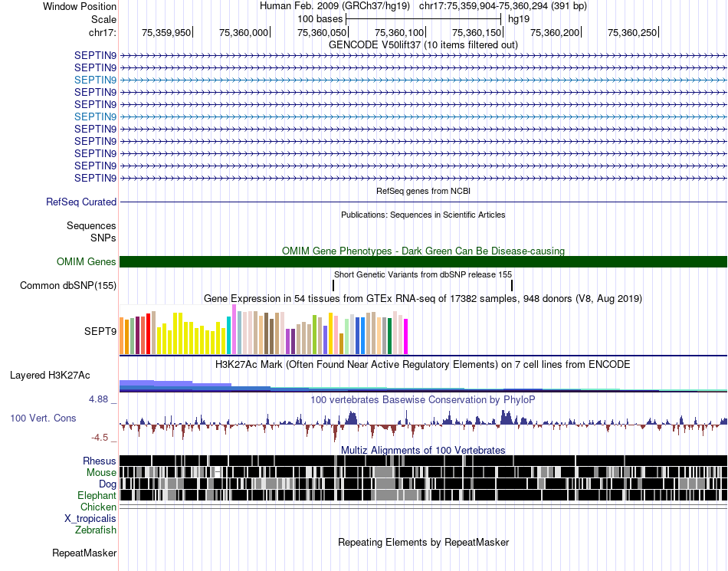
Task: Click the 100 Vert. Cons track label
Action: coord(43,418)
